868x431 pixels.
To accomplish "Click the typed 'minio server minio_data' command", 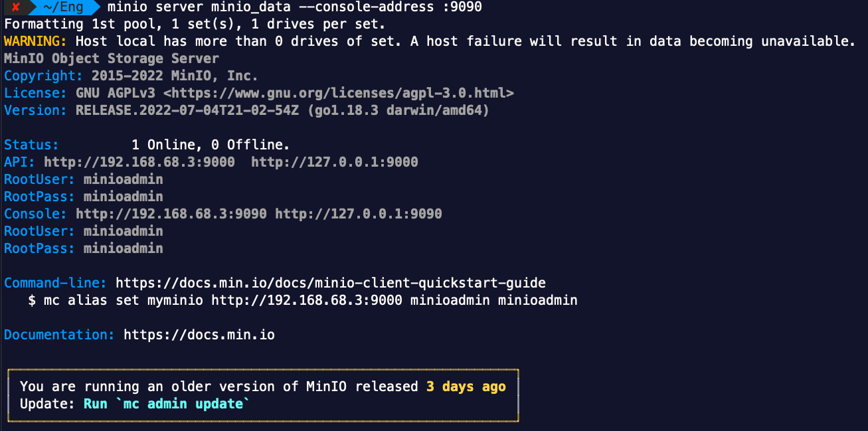I will [x=295, y=7].
